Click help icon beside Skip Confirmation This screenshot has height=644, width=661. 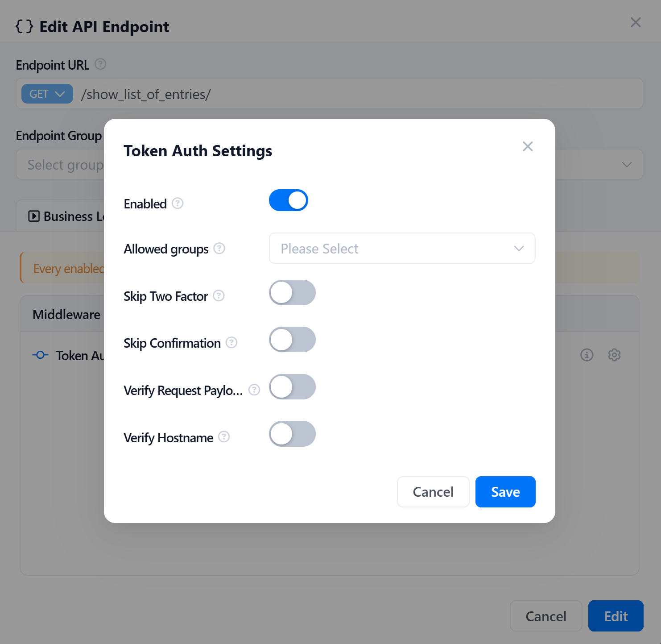pos(231,342)
